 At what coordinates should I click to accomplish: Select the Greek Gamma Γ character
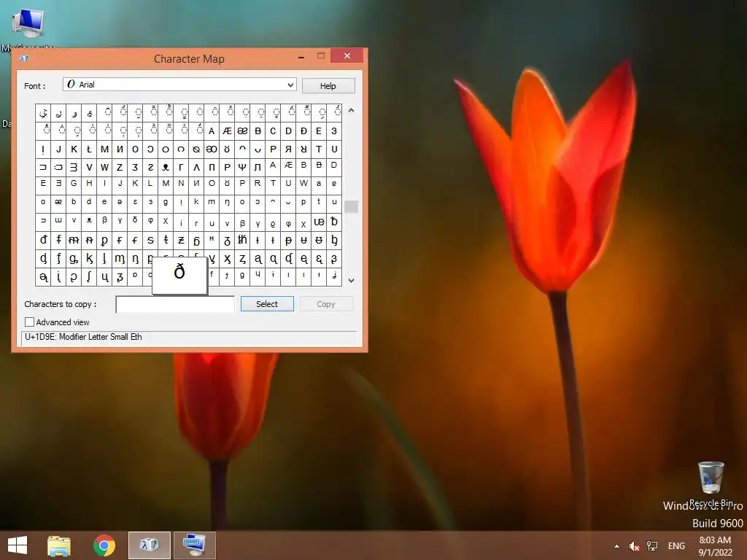tap(181, 167)
